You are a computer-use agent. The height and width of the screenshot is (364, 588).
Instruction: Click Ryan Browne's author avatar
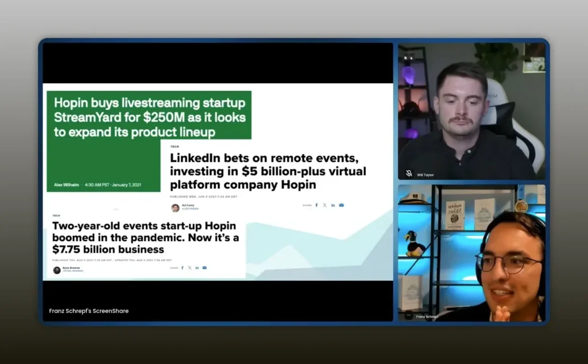[x=57, y=270]
